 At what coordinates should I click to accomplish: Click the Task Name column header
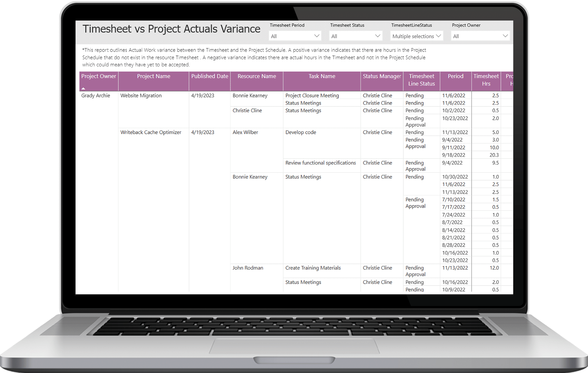point(322,76)
